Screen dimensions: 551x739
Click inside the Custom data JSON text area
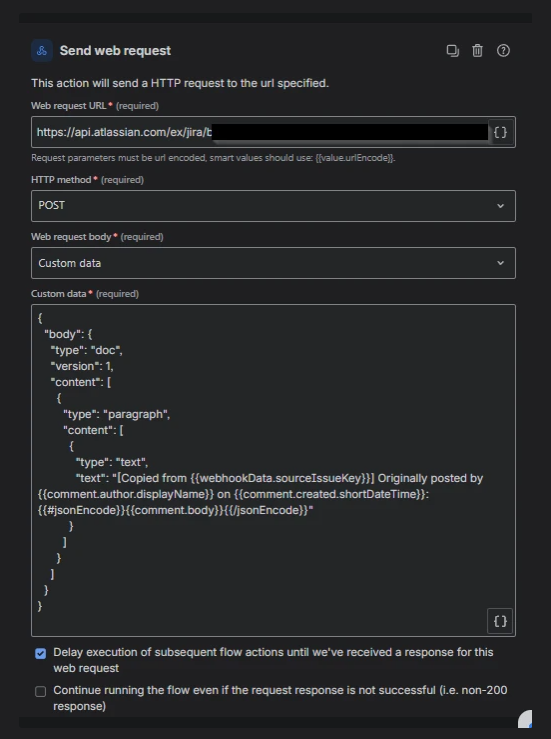tap(273, 470)
